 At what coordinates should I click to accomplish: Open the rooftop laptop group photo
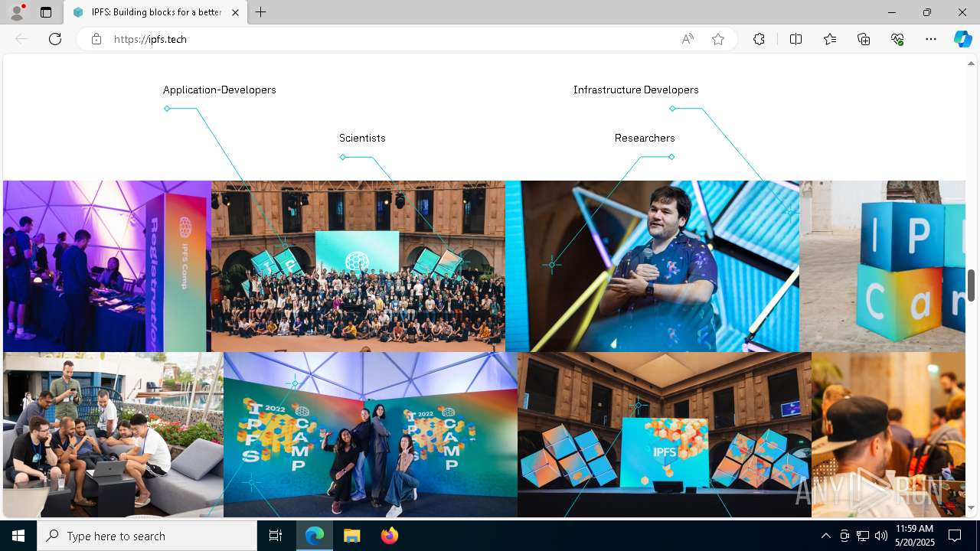[x=113, y=435]
